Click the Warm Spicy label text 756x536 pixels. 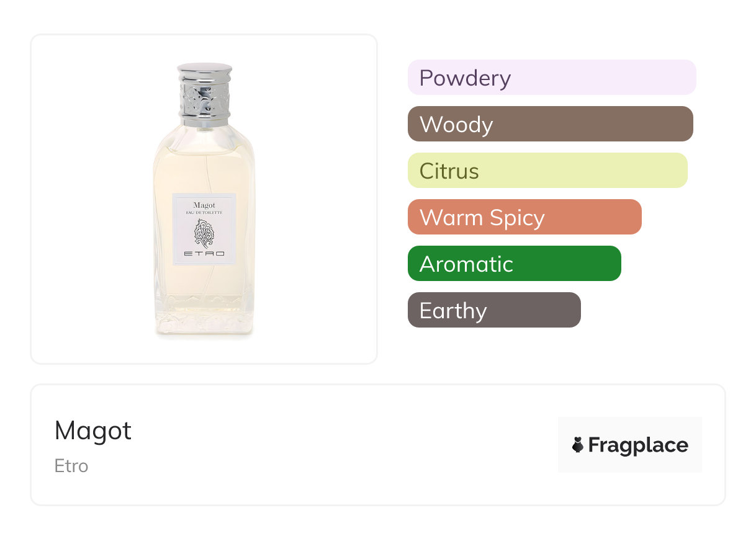click(x=482, y=218)
